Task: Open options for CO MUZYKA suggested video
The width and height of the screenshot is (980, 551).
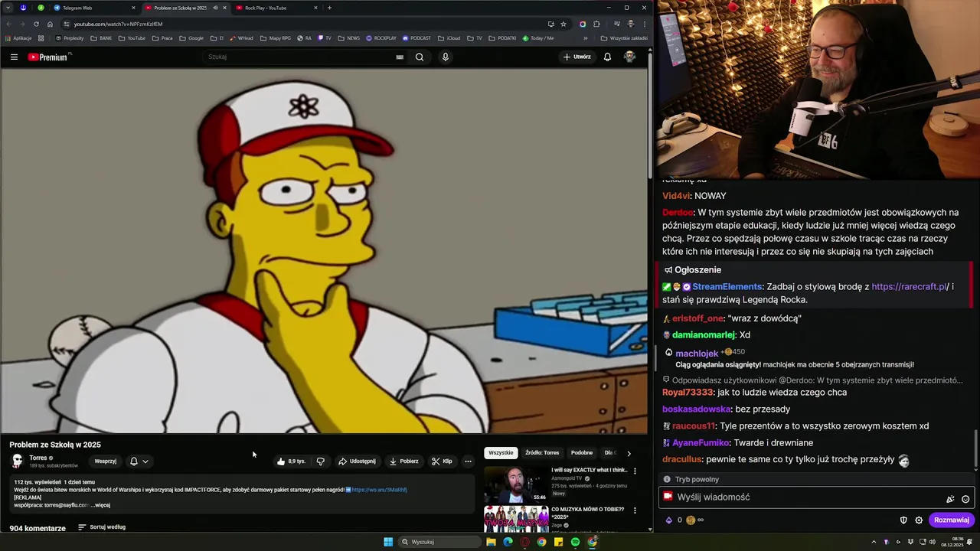Action: point(635,510)
